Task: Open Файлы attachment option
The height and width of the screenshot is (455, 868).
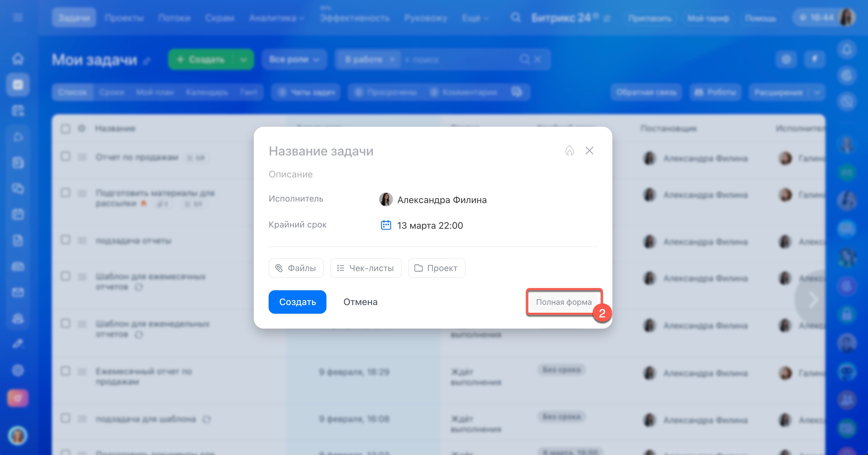Action: [x=296, y=268]
